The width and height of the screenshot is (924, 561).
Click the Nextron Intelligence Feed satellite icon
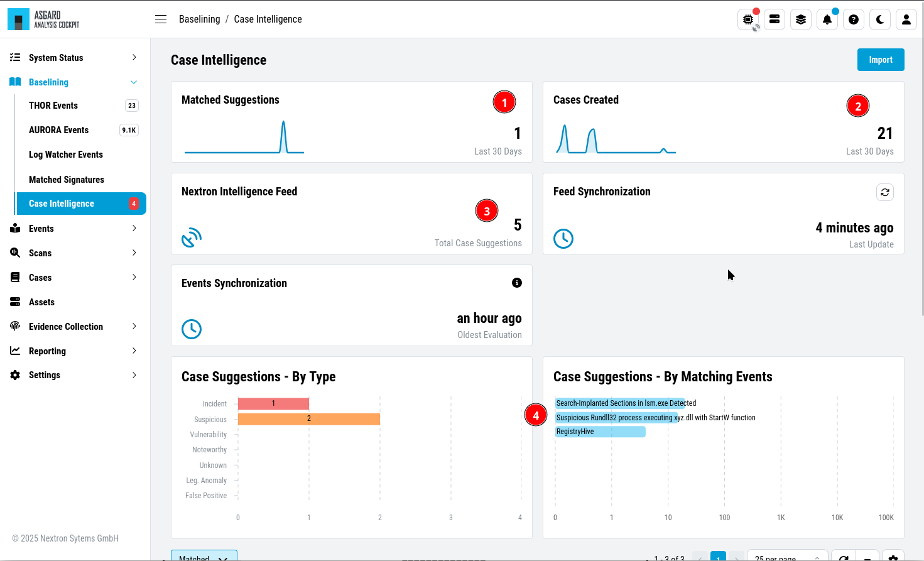click(x=192, y=237)
